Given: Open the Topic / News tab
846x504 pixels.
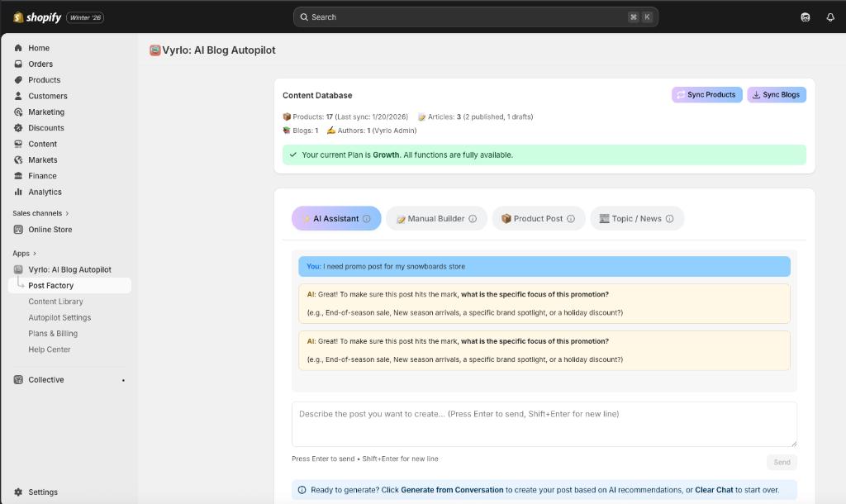Looking at the screenshot, I should point(636,219).
